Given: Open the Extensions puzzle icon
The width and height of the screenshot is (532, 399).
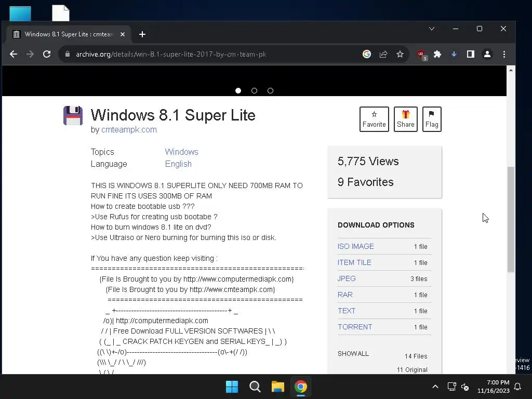Looking at the screenshot, I should click(x=437, y=54).
